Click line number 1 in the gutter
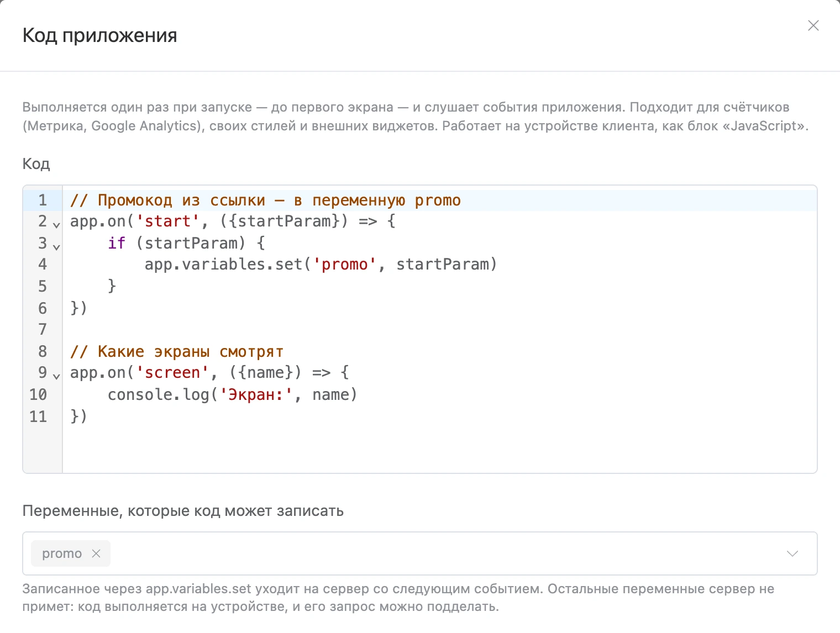The image size is (840, 633). (x=43, y=200)
